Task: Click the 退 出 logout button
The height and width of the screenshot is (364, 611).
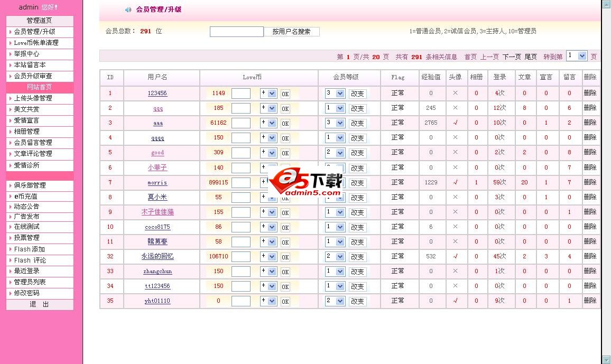Action: 40,304
